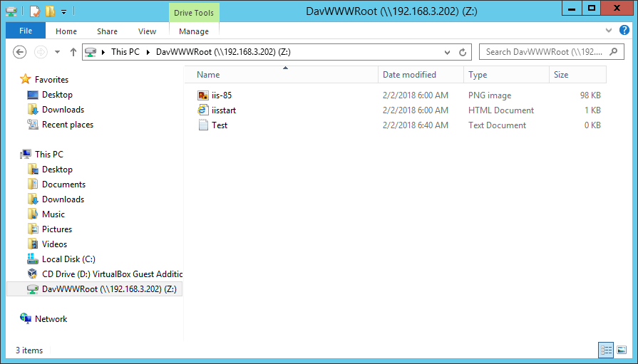638x364 pixels.
Task: Sort files by the Type column
Action: (506, 75)
